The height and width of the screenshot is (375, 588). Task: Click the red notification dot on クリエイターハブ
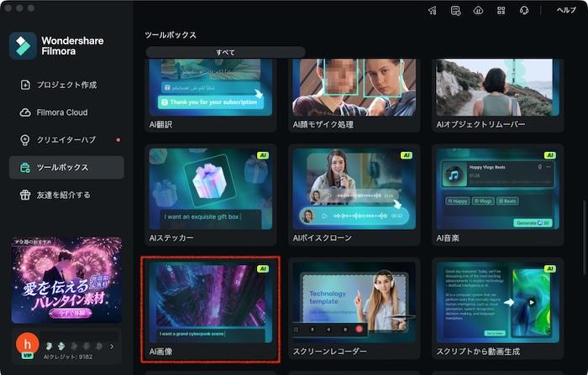tap(118, 140)
